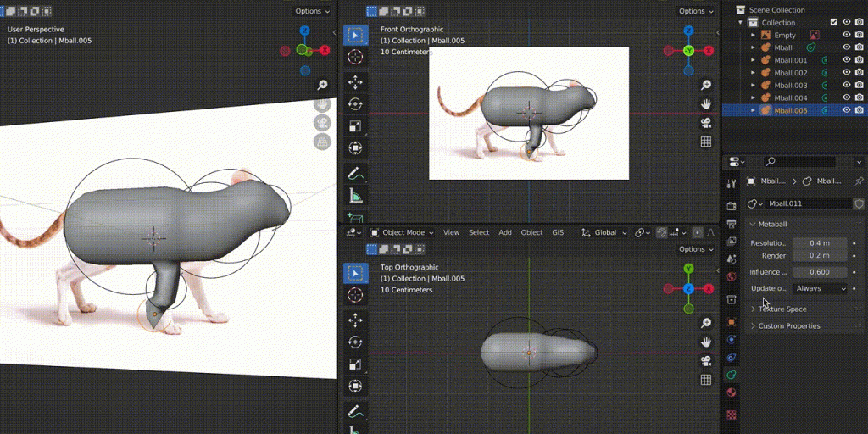868x434 pixels.
Task: Toggle camera view in Top Orthographic viewport
Action: 706,361
